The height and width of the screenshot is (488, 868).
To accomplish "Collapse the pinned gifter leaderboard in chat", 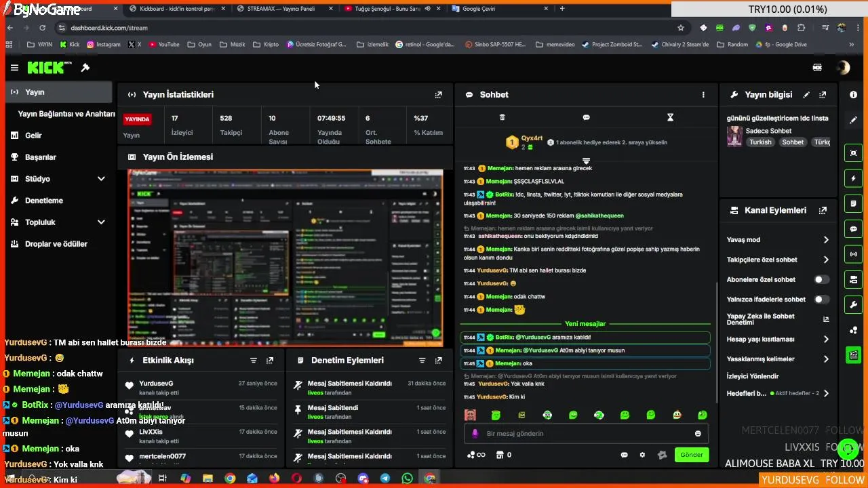I will pos(587,161).
